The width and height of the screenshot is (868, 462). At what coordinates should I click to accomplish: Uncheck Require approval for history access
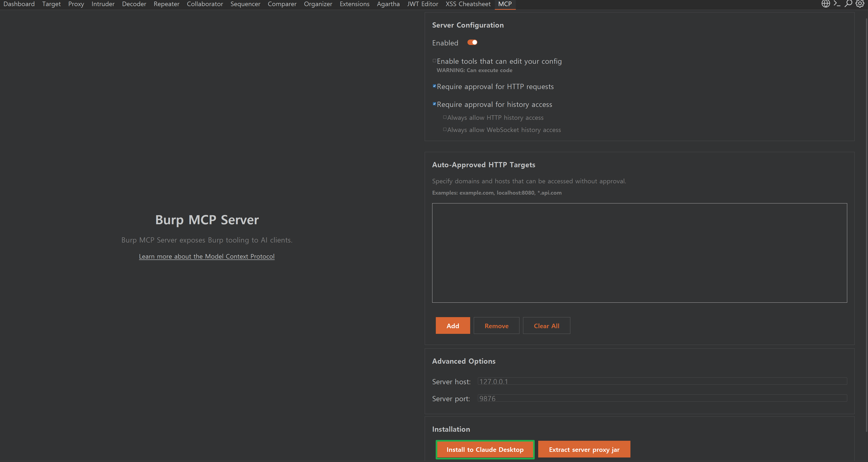[x=434, y=104]
